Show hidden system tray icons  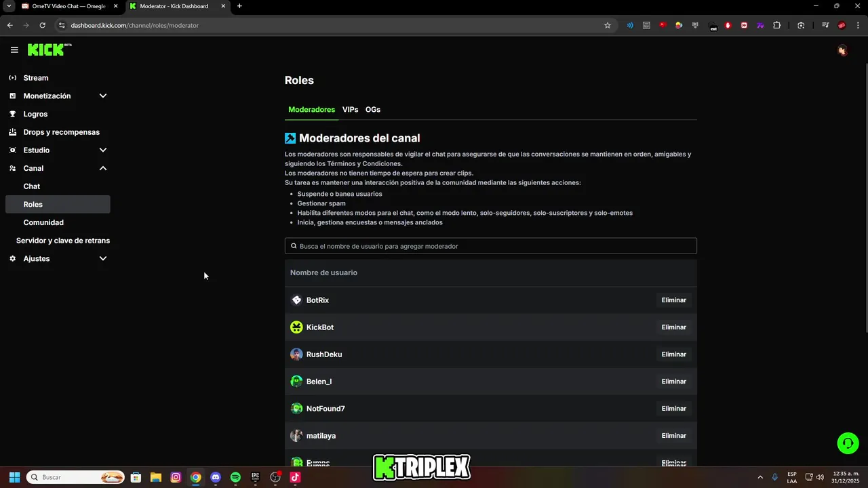(x=759, y=477)
